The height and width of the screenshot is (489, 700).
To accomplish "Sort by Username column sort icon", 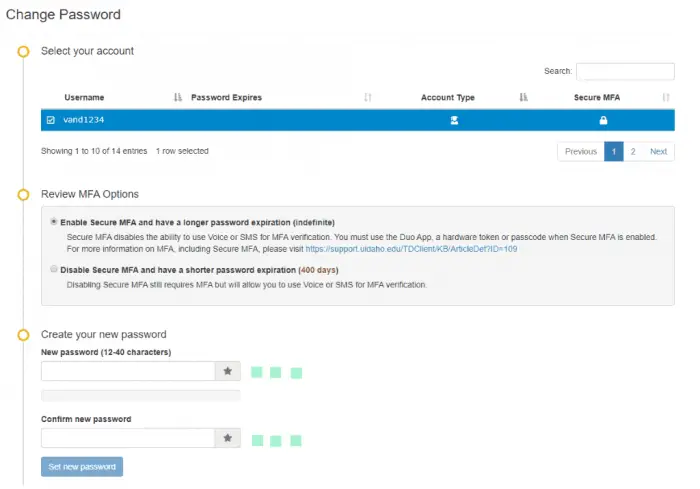I will point(178,97).
